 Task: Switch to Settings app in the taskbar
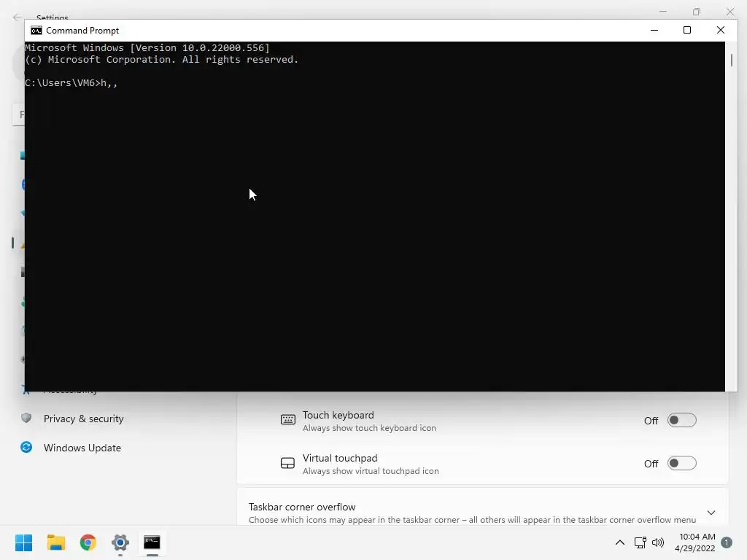click(x=120, y=542)
